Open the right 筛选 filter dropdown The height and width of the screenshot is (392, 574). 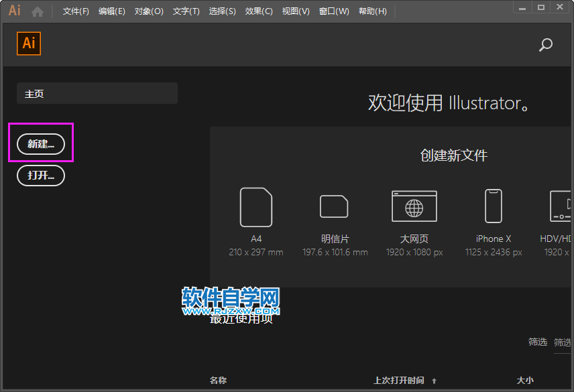pyautogui.click(x=564, y=342)
